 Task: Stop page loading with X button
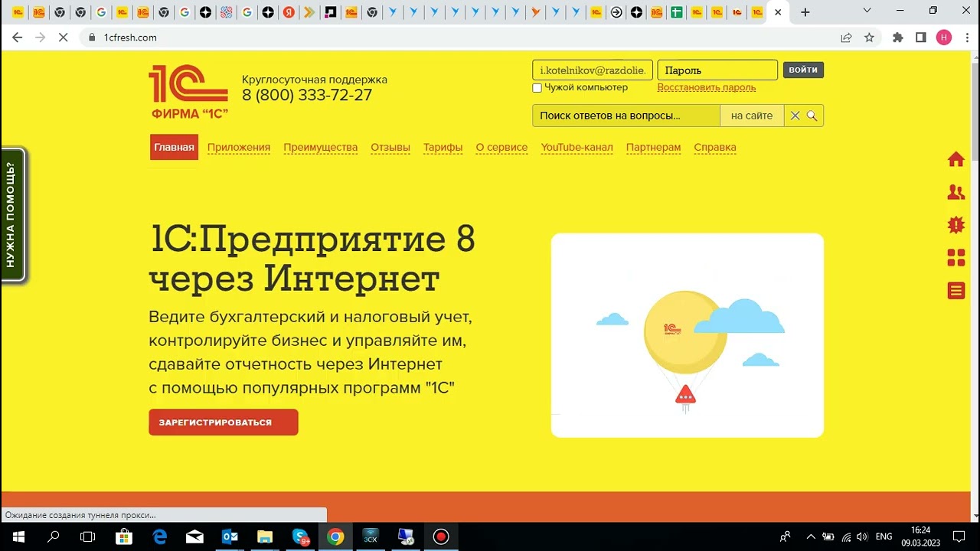[x=64, y=37]
